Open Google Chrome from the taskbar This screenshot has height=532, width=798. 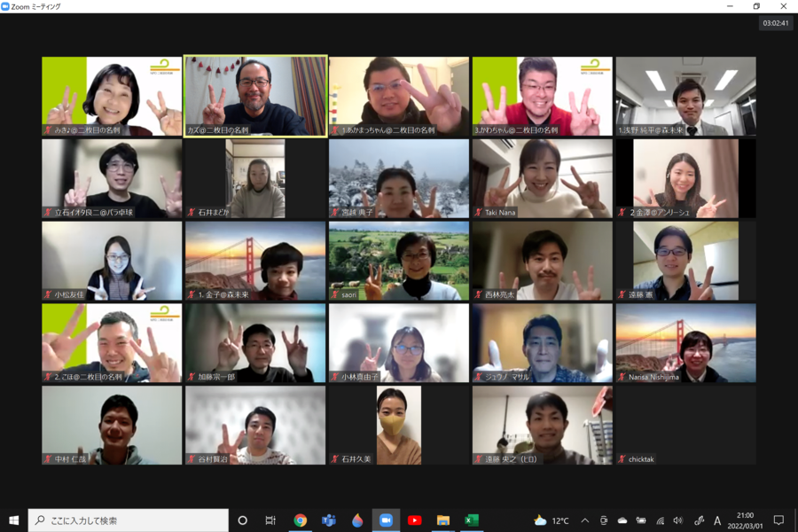click(301, 520)
